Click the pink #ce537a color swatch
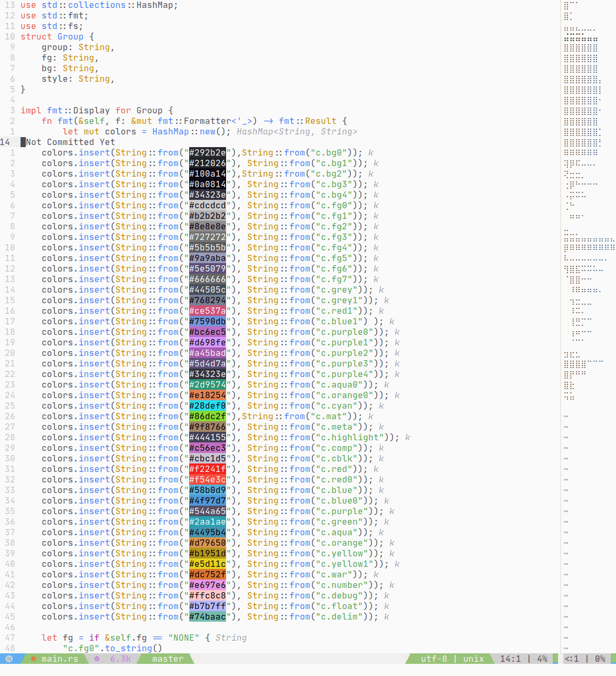The height and width of the screenshot is (676, 616). 208,311
